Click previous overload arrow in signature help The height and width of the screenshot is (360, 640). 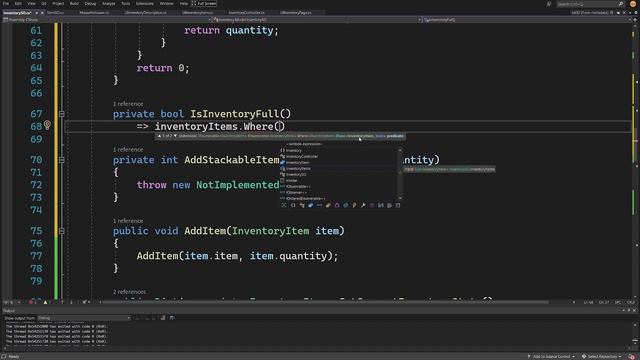(x=159, y=136)
